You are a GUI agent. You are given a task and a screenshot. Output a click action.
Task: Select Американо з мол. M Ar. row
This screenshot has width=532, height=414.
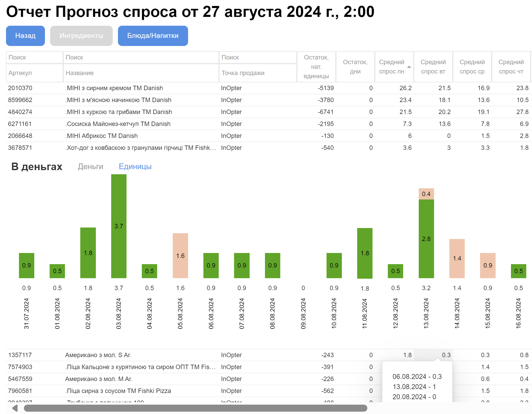pos(269,379)
